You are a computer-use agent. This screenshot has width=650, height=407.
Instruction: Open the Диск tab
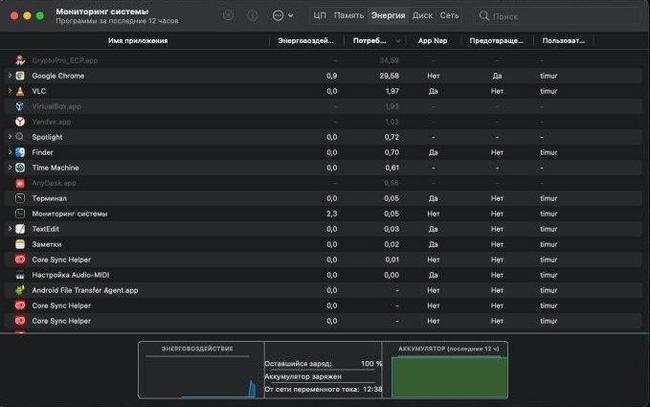point(422,16)
